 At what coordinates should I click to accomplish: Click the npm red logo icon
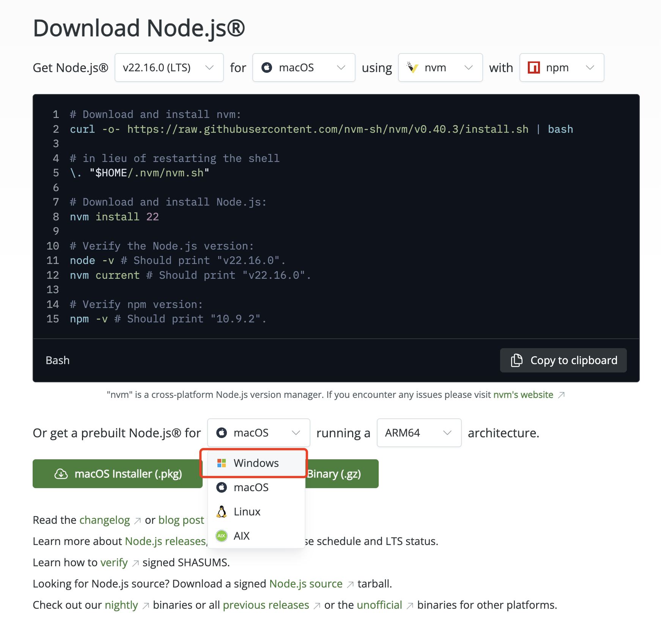[534, 68]
